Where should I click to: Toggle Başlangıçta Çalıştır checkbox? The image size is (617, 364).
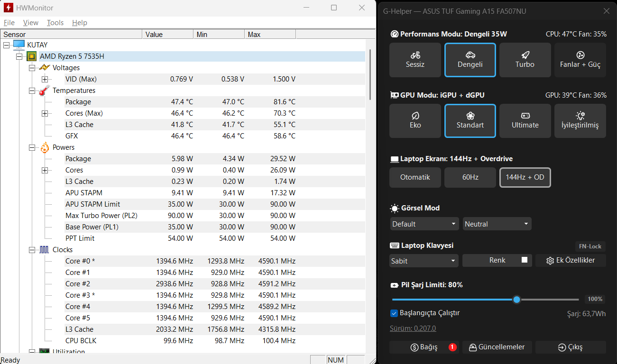(394, 313)
